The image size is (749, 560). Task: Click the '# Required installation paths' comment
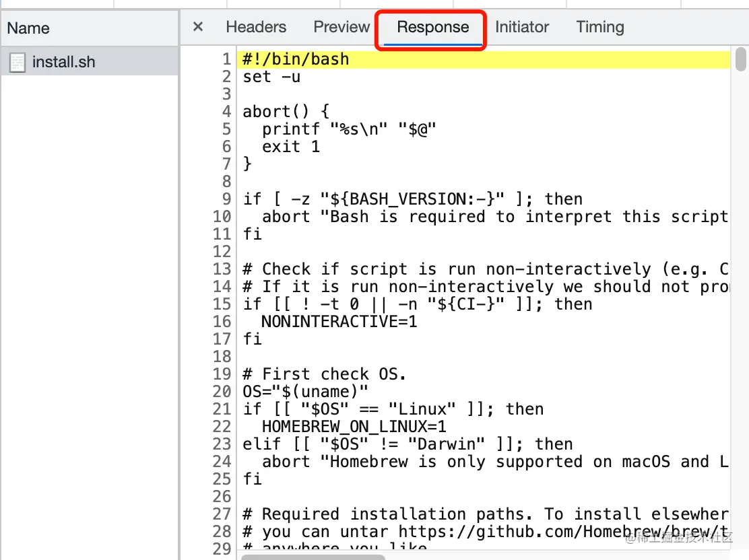click(486, 514)
